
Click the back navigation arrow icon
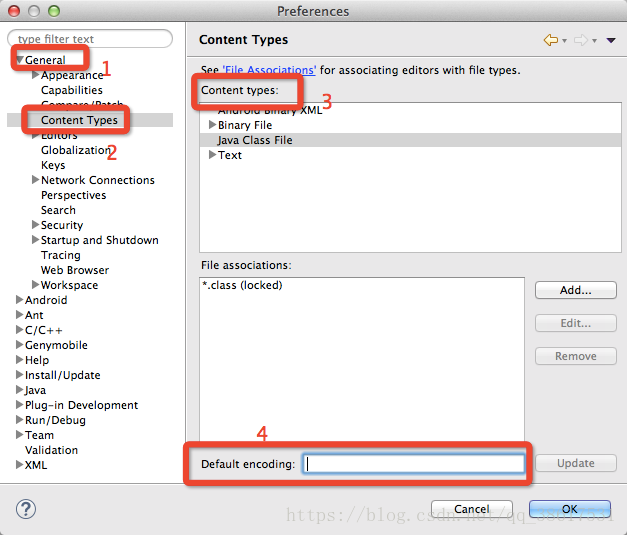(551, 40)
